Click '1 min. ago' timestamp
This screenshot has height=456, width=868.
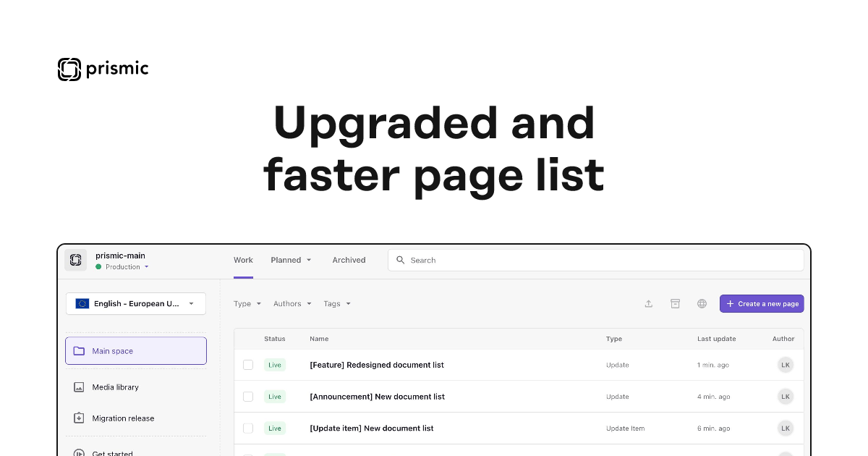click(x=713, y=365)
